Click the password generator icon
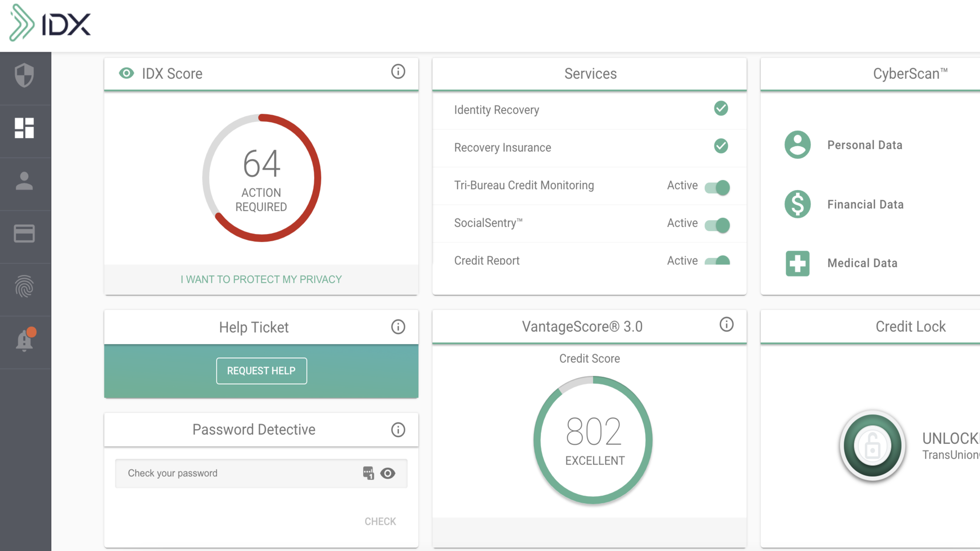This screenshot has height=551, width=980. 368,473
